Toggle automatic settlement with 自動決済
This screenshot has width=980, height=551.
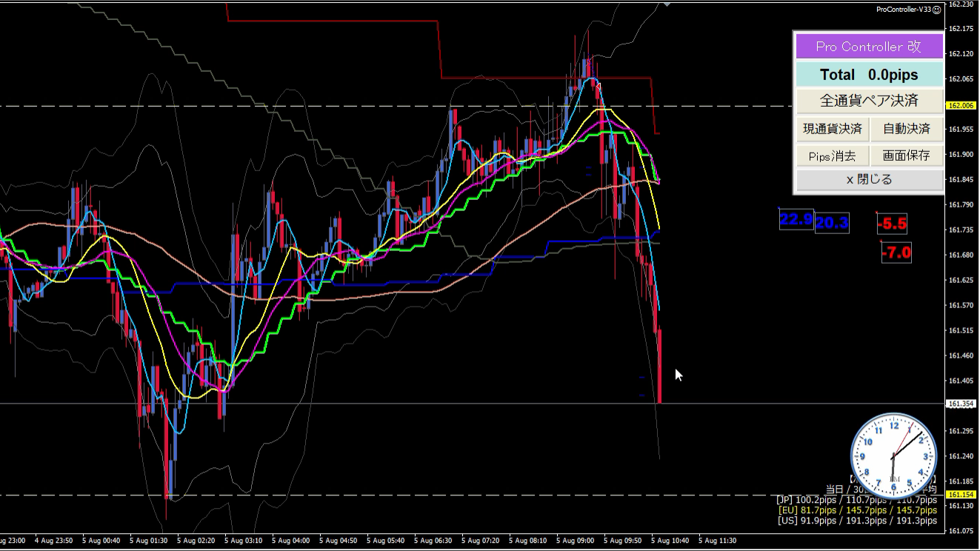pyautogui.click(x=907, y=129)
